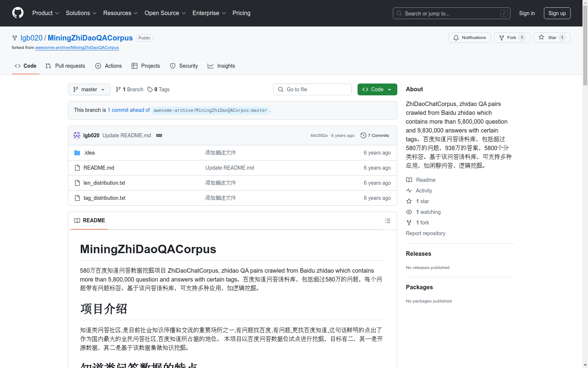
Task: Switch to the Code tab
Action: (x=25, y=66)
